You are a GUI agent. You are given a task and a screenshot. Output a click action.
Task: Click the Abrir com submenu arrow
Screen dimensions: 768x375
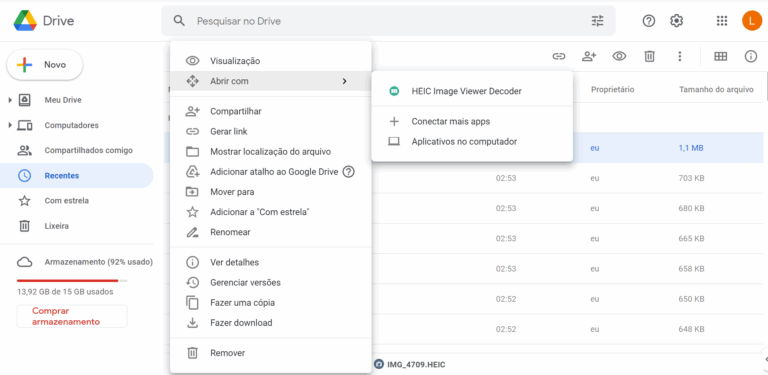click(344, 81)
